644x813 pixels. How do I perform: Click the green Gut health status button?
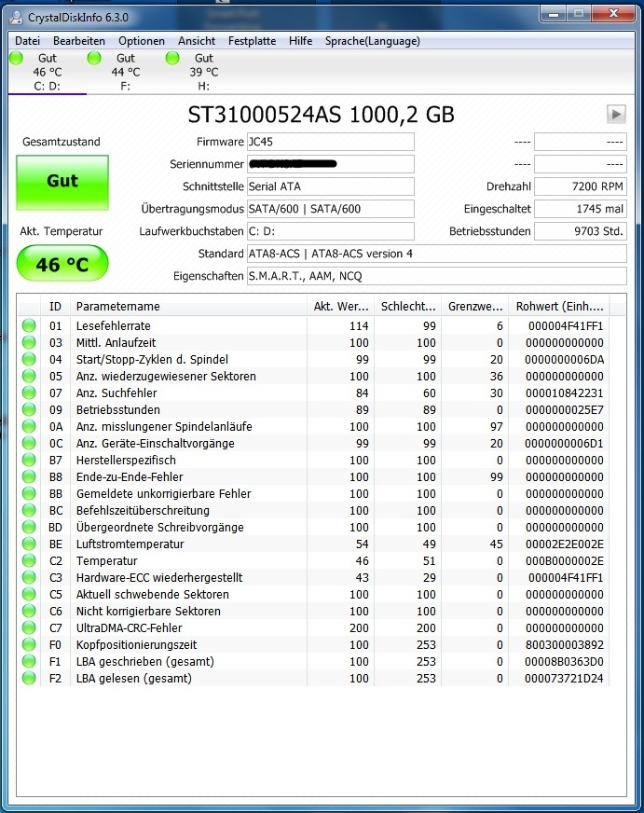click(62, 183)
